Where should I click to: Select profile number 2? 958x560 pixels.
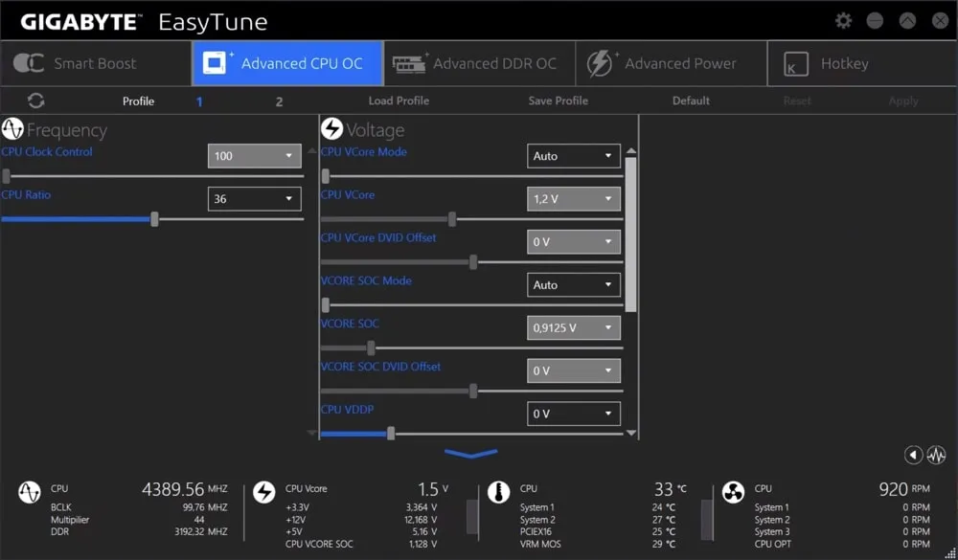pyautogui.click(x=279, y=101)
